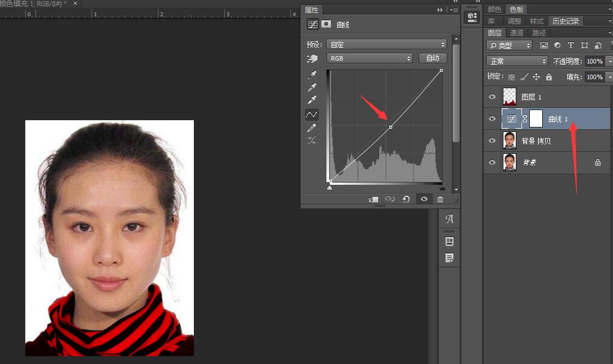Toggle the adjustment visibility eye in Properties panel
This screenshot has width=613, height=364.
[x=425, y=199]
